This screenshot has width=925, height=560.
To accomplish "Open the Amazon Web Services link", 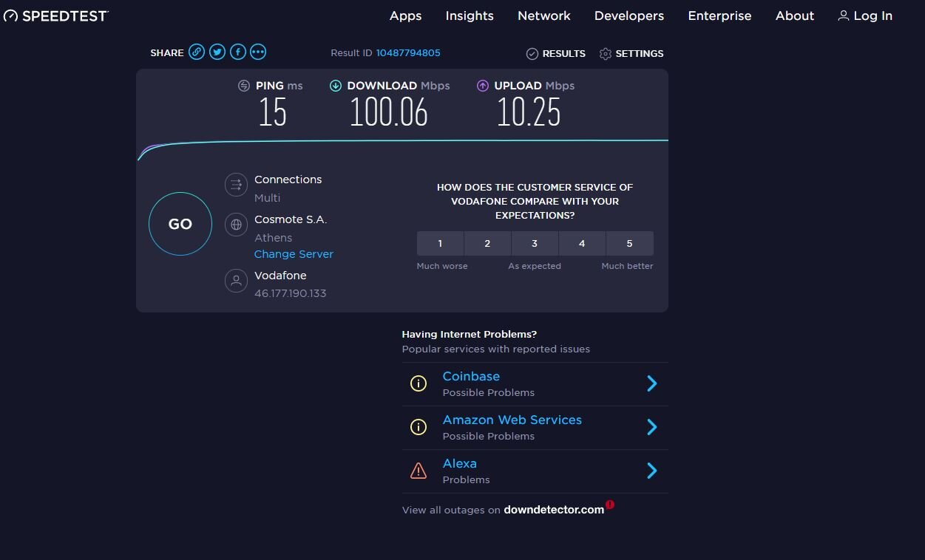I will point(512,420).
